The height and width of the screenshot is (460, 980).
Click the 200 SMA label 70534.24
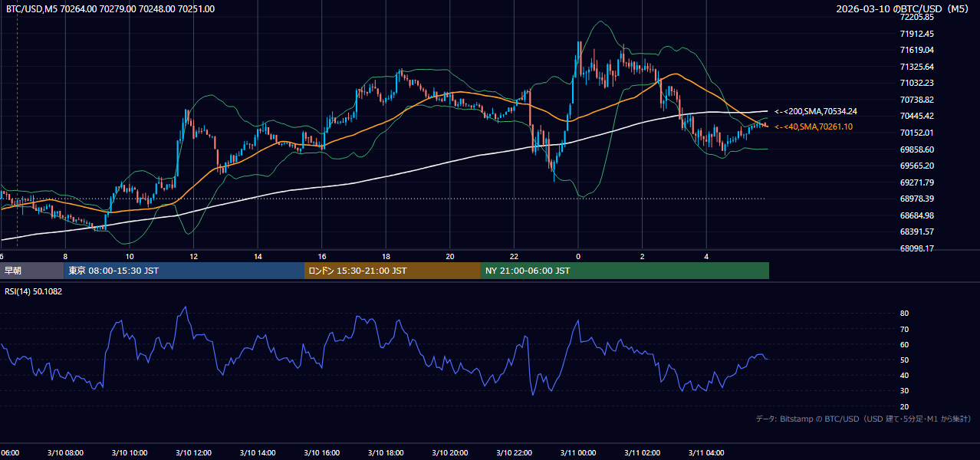tap(816, 111)
